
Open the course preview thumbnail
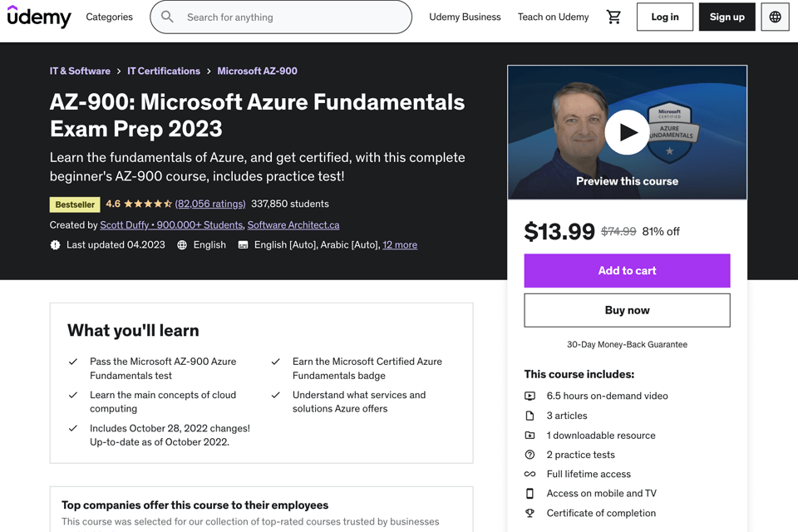(627, 132)
